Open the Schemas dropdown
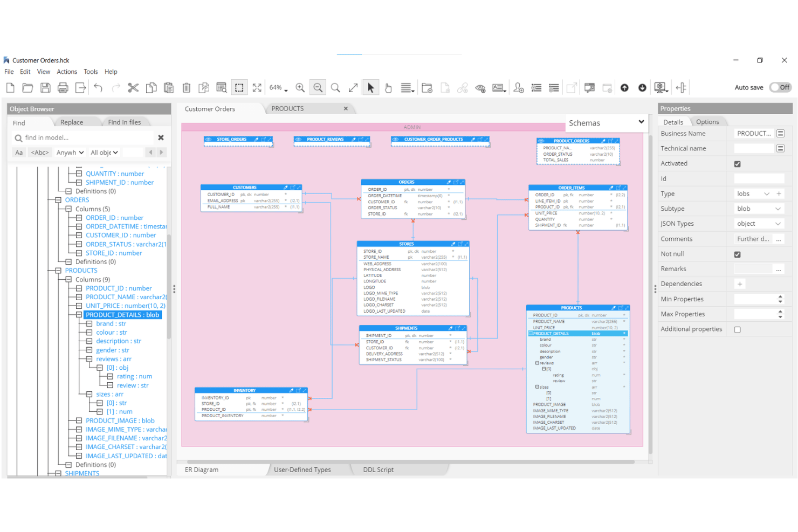798x532 pixels. tap(606, 123)
